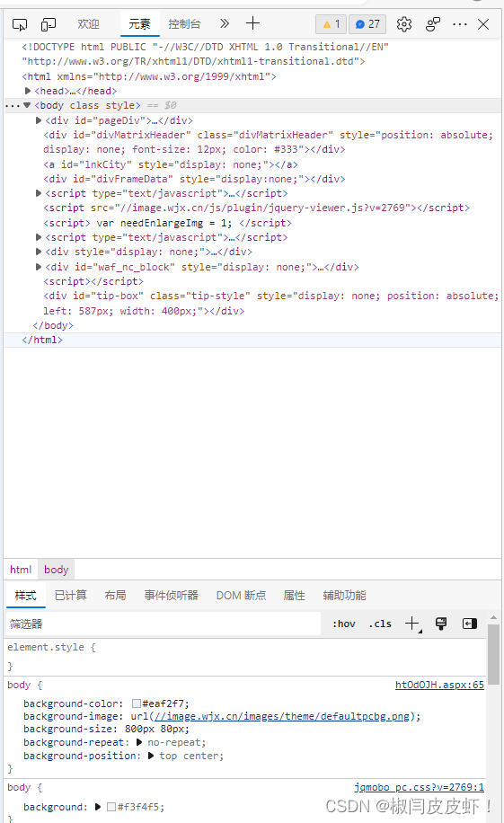Image resolution: width=504 pixels, height=823 pixels.
Task: Open source link jqmobo_pc.css?v=2769:1
Action: [x=419, y=787]
